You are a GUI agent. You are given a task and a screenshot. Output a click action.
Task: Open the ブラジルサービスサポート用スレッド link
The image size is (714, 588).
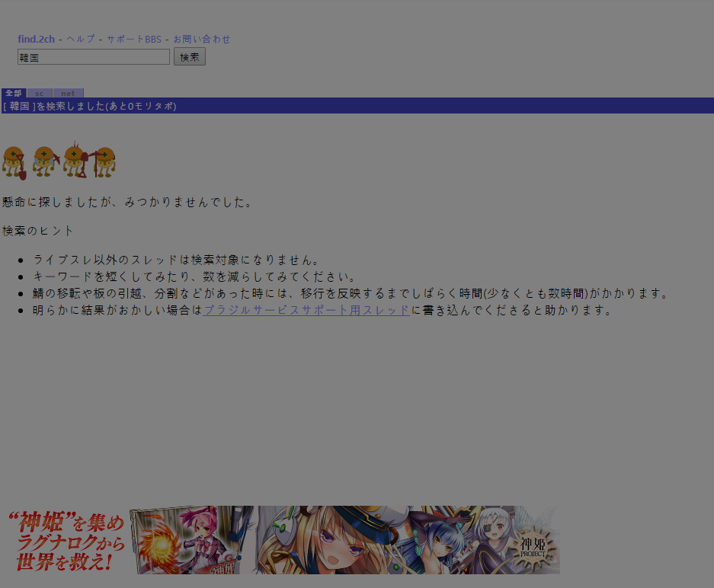306,311
